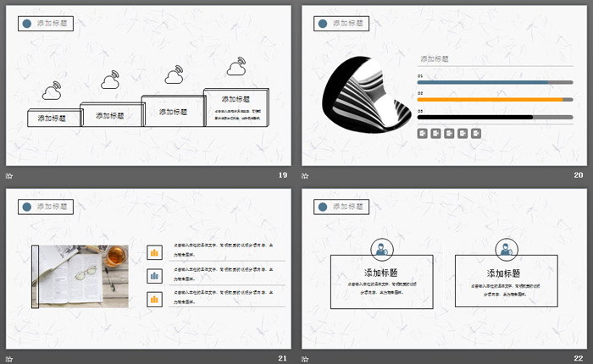Click the highest cloud icon on slide 19
The image size is (593, 364).
coord(236,67)
